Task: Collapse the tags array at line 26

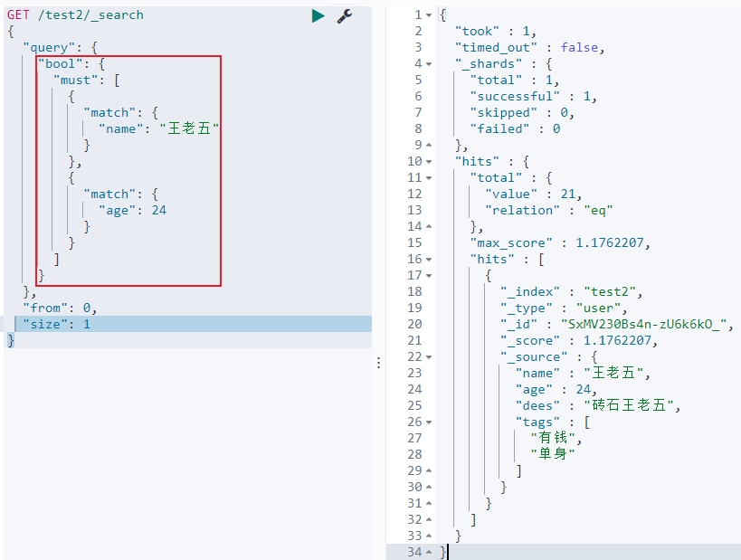Action: click(429, 422)
